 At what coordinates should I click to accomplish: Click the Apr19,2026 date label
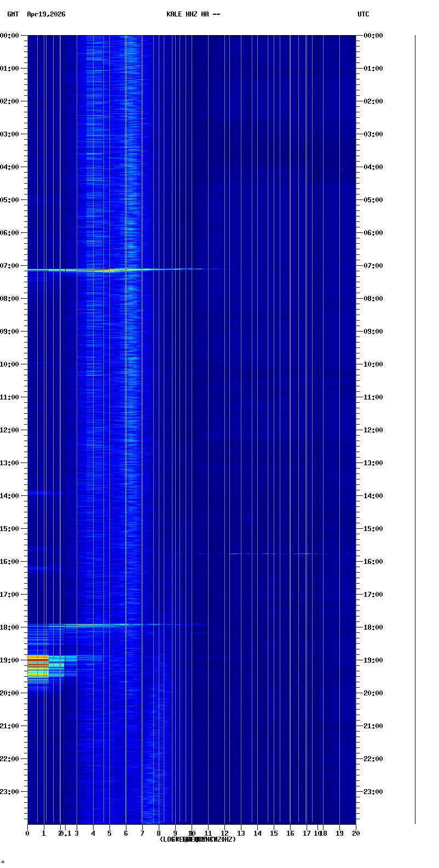click(x=46, y=14)
